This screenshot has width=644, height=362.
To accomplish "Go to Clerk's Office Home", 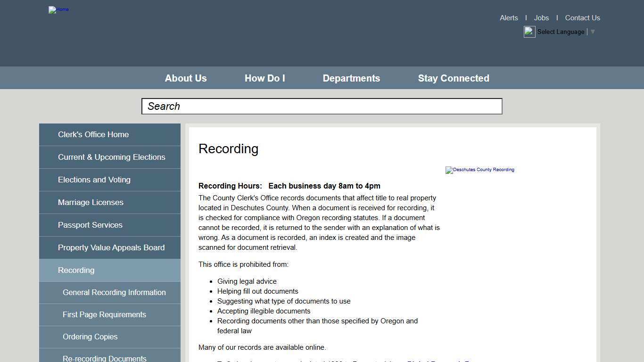I will pos(93,135).
